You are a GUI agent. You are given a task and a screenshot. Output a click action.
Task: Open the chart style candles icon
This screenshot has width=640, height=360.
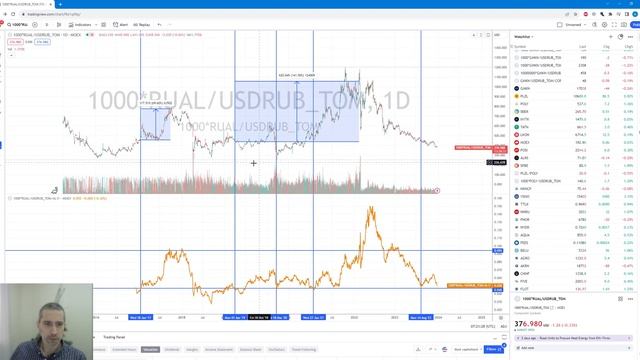(59, 25)
